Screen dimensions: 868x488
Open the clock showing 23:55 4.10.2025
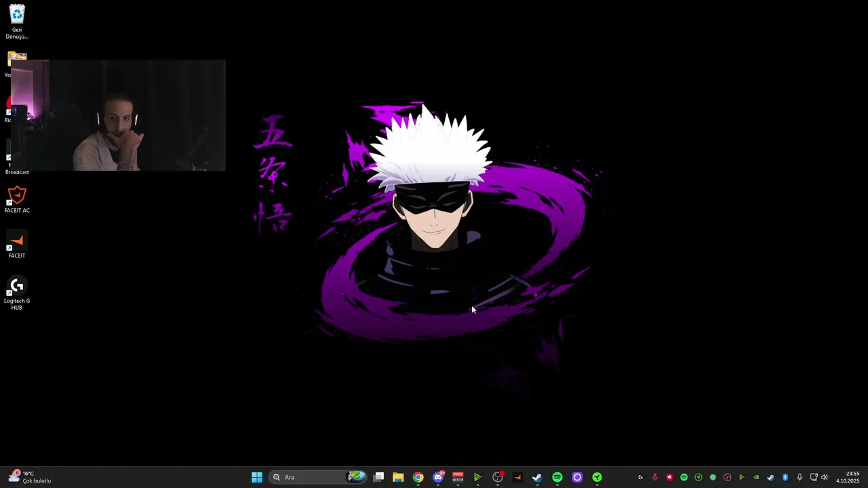coord(848,477)
